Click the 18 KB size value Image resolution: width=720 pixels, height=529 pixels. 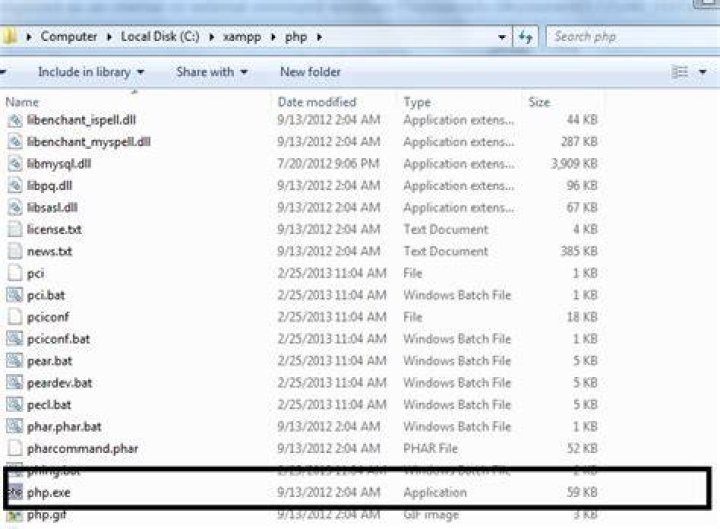coord(582,317)
